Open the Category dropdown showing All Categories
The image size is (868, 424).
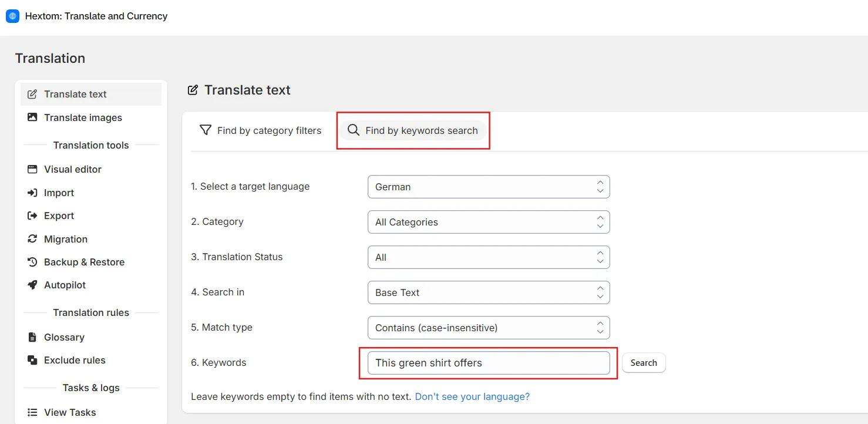pos(489,222)
